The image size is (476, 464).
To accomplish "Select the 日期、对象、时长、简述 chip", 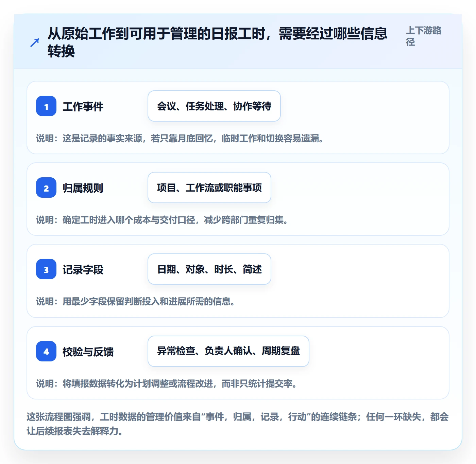I will point(209,269).
